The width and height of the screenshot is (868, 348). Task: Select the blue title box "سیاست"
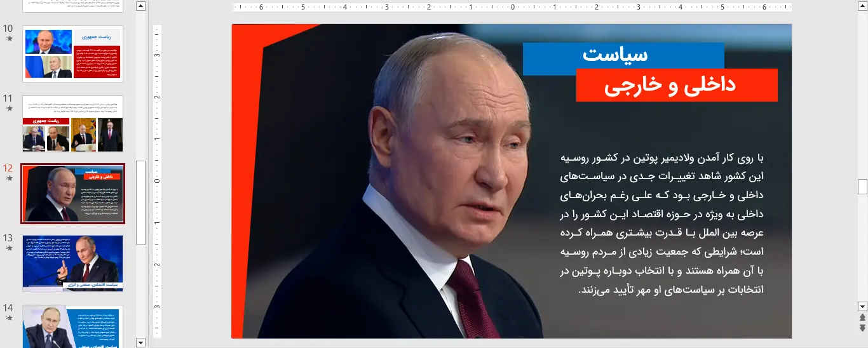coord(623,55)
